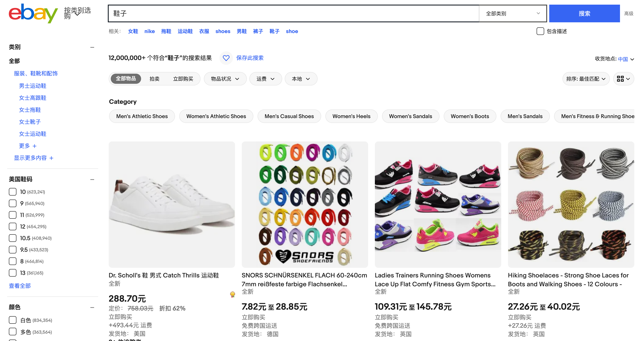Viewport: 644px width, 341px height.
Task: Focus the search box containing 鞋子
Action: [x=294, y=13]
